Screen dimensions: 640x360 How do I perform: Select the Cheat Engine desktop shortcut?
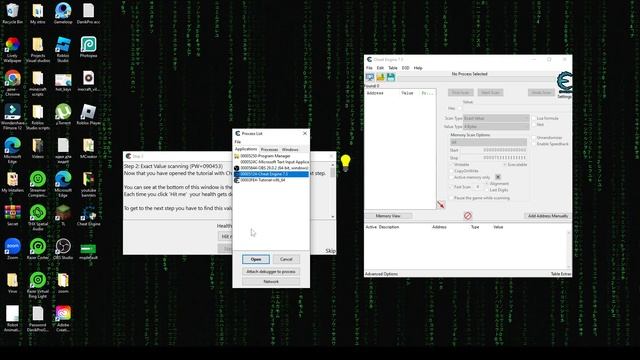[x=88, y=216]
